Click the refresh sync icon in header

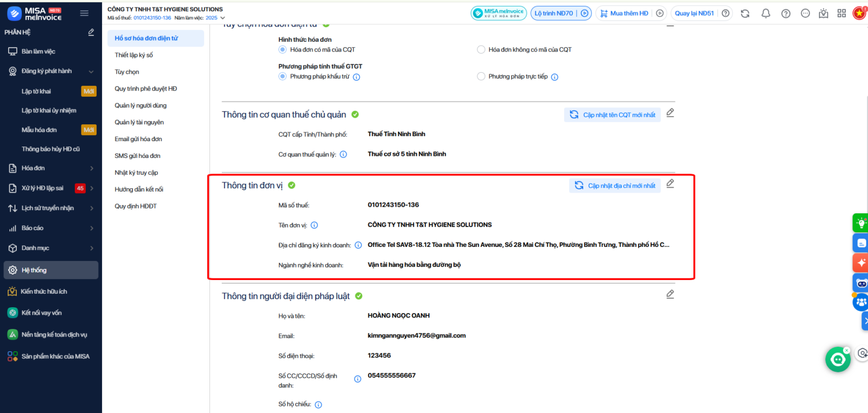(x=745, y=14)
